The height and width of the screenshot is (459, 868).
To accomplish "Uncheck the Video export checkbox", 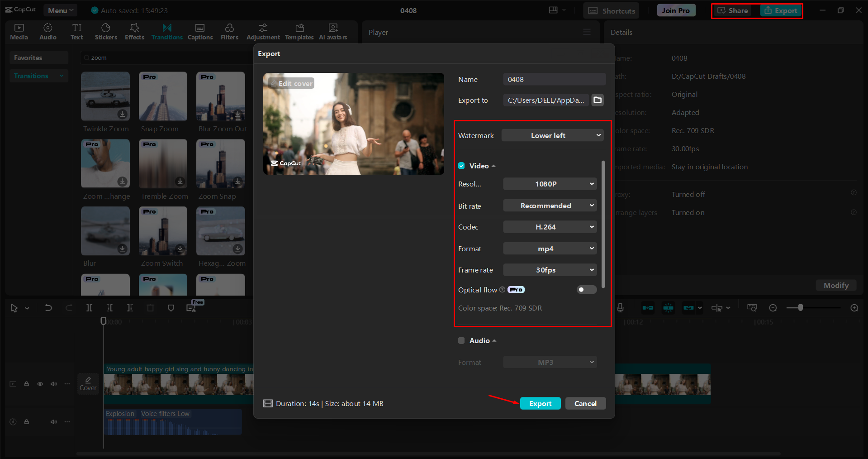I will (461, 166).
